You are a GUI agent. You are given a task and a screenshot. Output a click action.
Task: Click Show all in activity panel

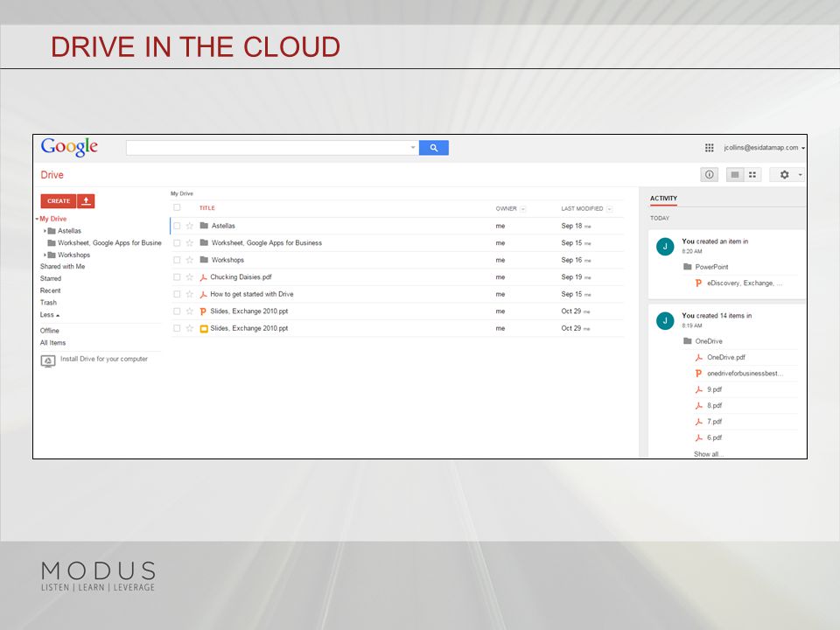point(708,454)
